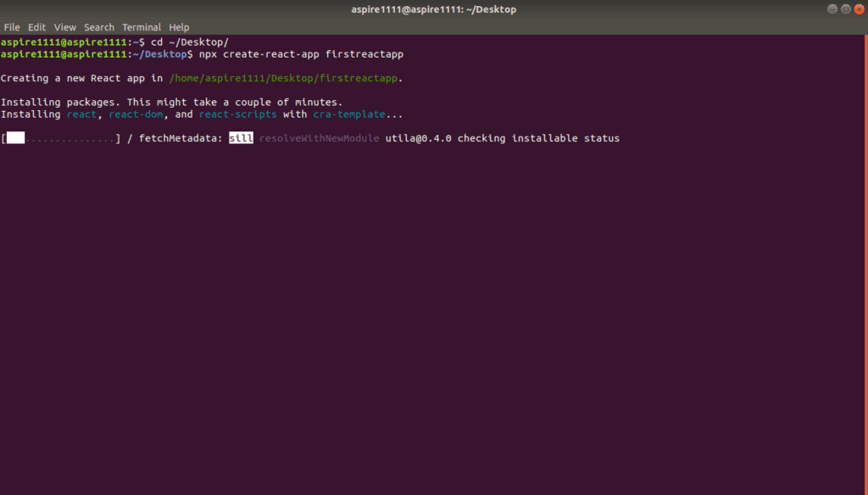The height and width of the screenshot is (495, 868).
Task: Click the terminal's vertical scrollbar
Action: [x=865, y=264]
